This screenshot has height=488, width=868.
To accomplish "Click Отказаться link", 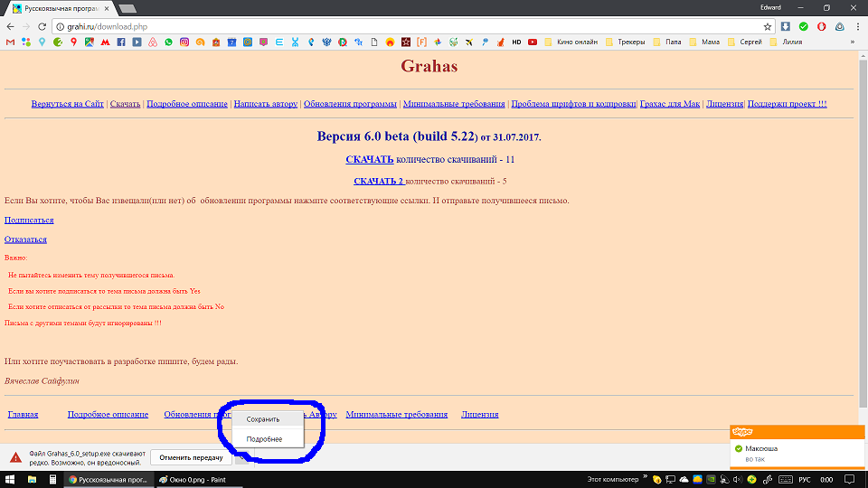I will coord(25,239).
